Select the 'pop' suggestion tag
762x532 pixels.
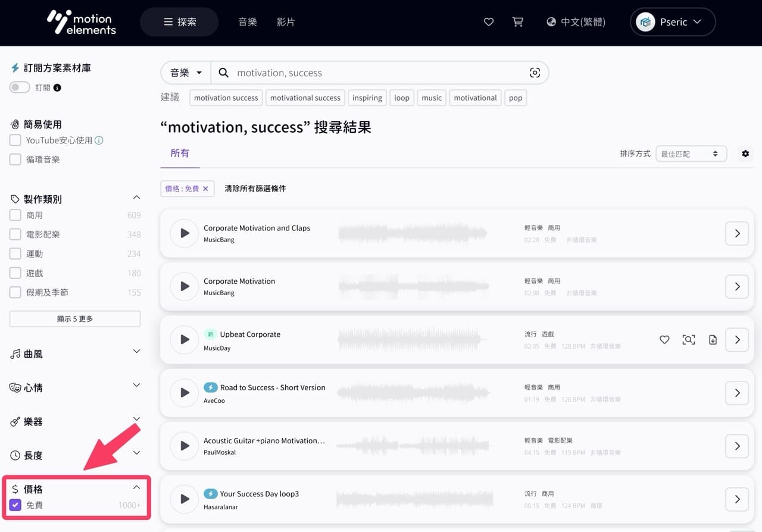point(516,98)
